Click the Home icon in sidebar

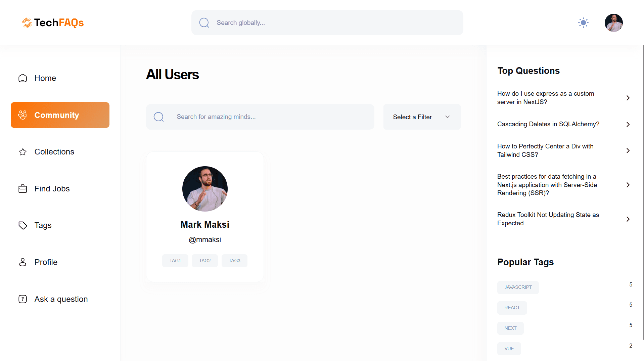tap(22, 78)
